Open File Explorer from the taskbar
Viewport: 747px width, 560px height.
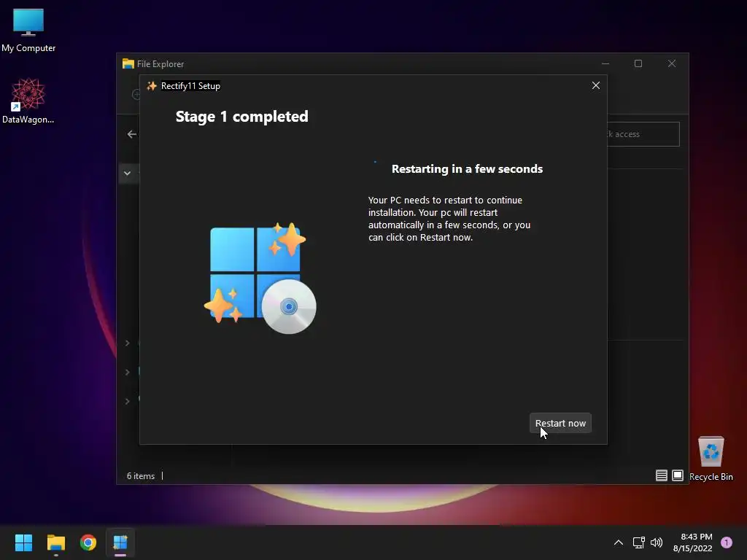(x=55, y=542)
